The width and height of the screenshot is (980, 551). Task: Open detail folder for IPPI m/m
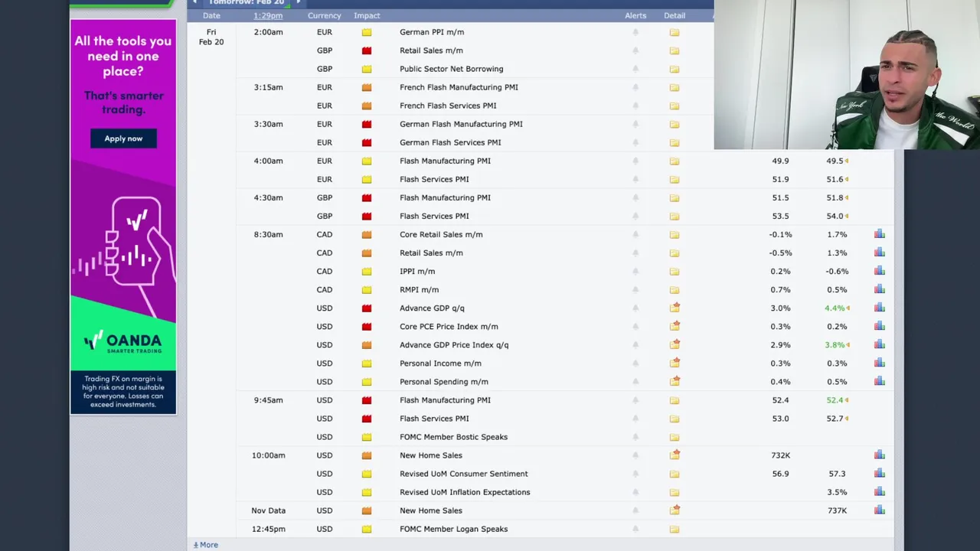click(675, 271)
